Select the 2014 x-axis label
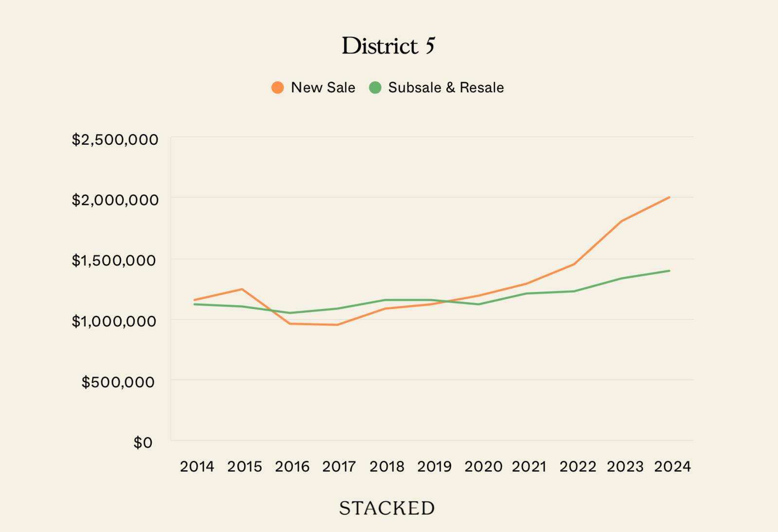The width and height of the screenshot is (778, 532). point(197,466)
